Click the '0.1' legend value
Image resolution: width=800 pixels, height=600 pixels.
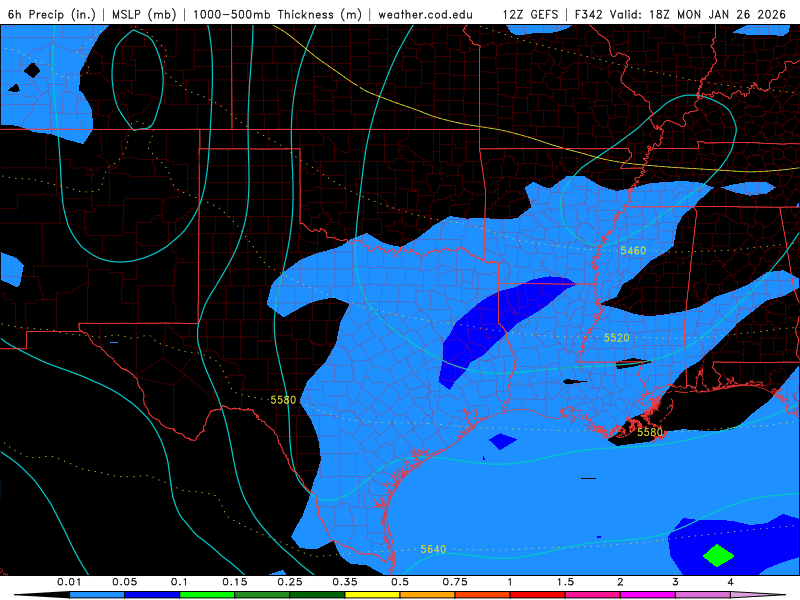(179, 582)
